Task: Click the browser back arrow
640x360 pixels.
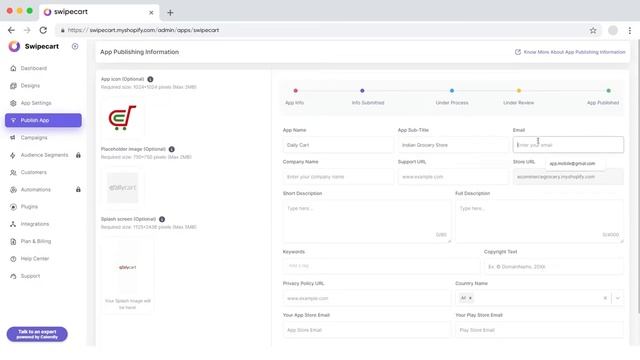Action: pos(11,30)
